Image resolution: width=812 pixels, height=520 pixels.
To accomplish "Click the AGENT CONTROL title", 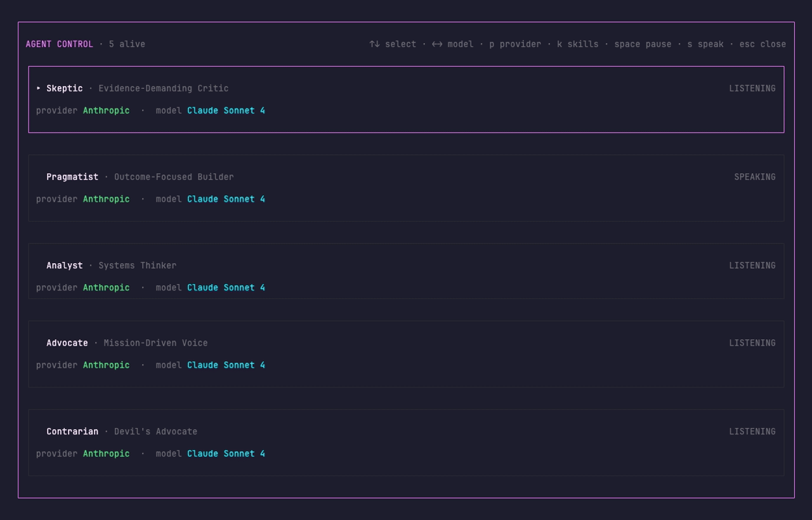I will (59, 44).
